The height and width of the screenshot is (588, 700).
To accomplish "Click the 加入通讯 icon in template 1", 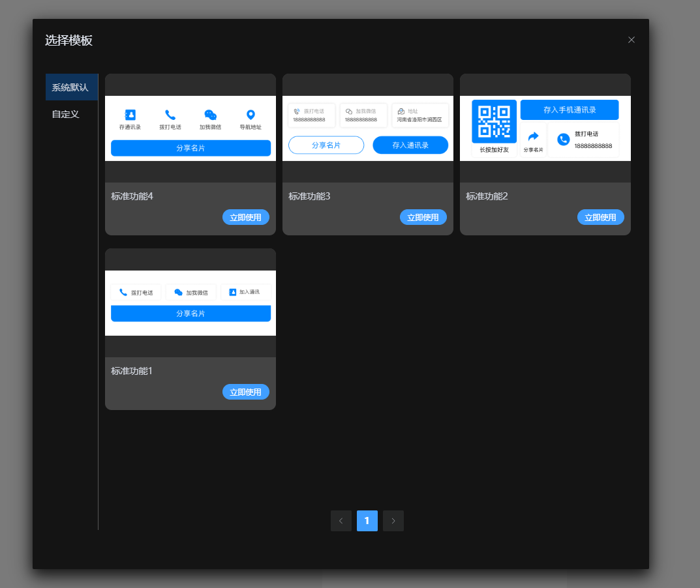I will (233, 292).
